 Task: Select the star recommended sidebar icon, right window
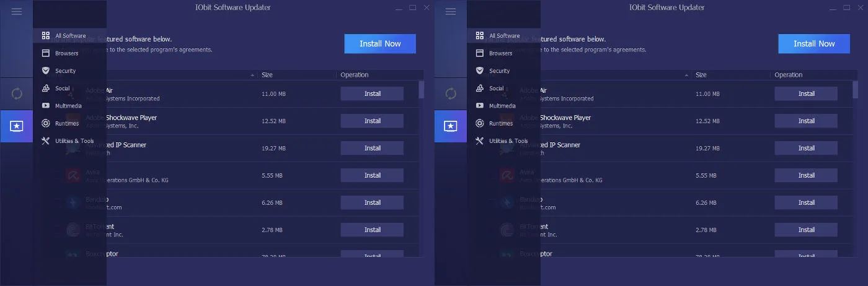pyautogui.click(x=451, y=126)
